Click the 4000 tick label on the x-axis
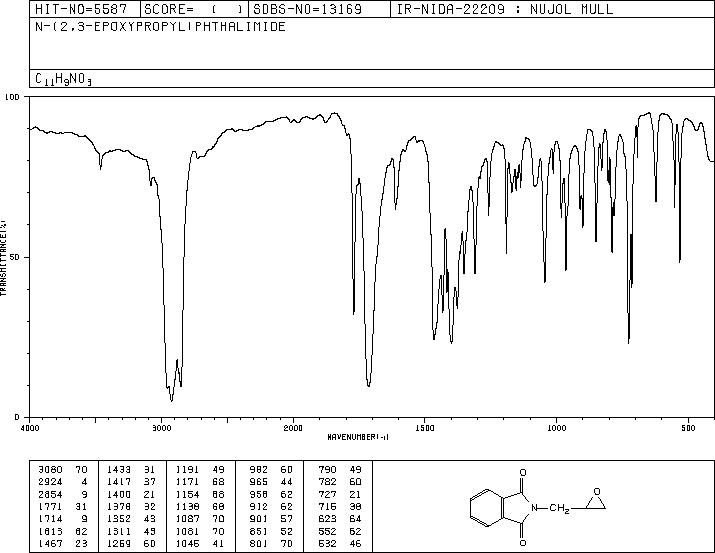Screen dimensions: 715x553 click(30, 428)
